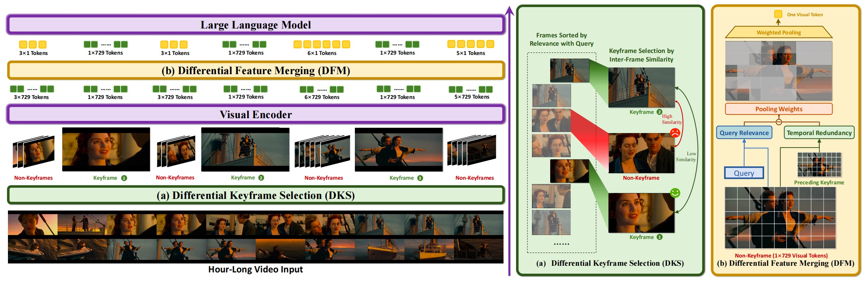Open Keyframe 1 portrait under Visual Encoder
Screen dimensions: 868x282
[106, 149]
